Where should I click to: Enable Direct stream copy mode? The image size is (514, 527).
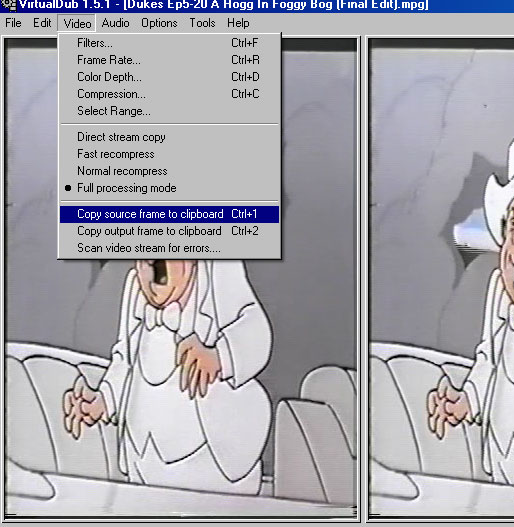coord(169,137)
